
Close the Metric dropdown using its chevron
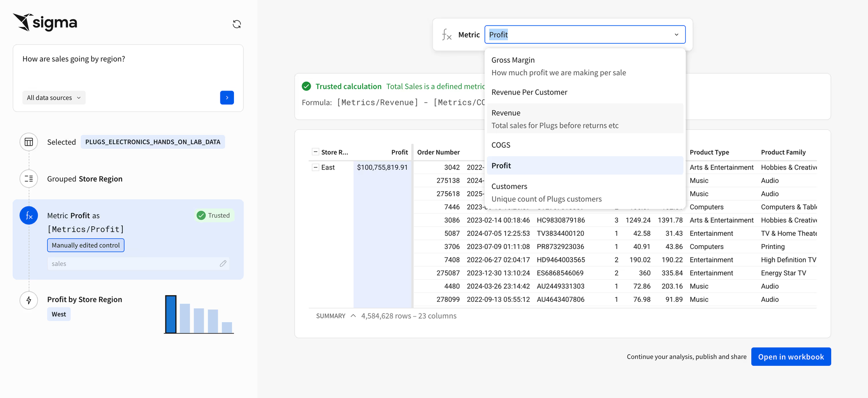coord(676,35)
